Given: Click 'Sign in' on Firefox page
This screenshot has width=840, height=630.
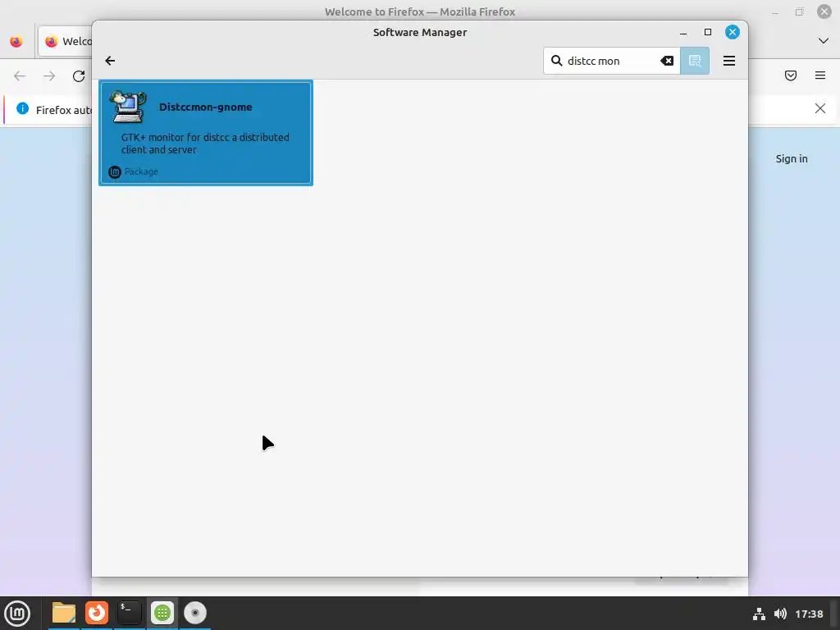Looking at the screenshot, I should click(x=792, y=158).
